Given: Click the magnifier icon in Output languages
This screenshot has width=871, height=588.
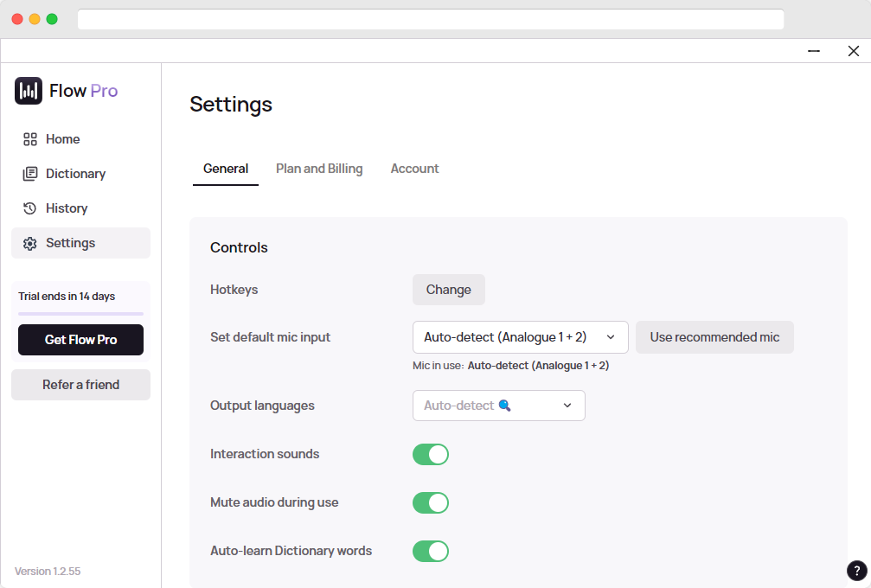Looking at the screenshot, I should pos(505,406).
